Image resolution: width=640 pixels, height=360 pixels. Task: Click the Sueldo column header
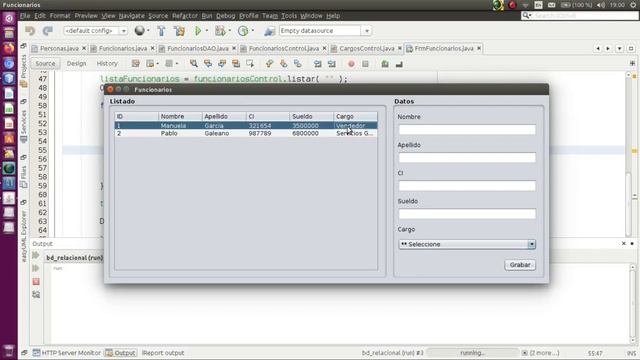click(311, 116)
